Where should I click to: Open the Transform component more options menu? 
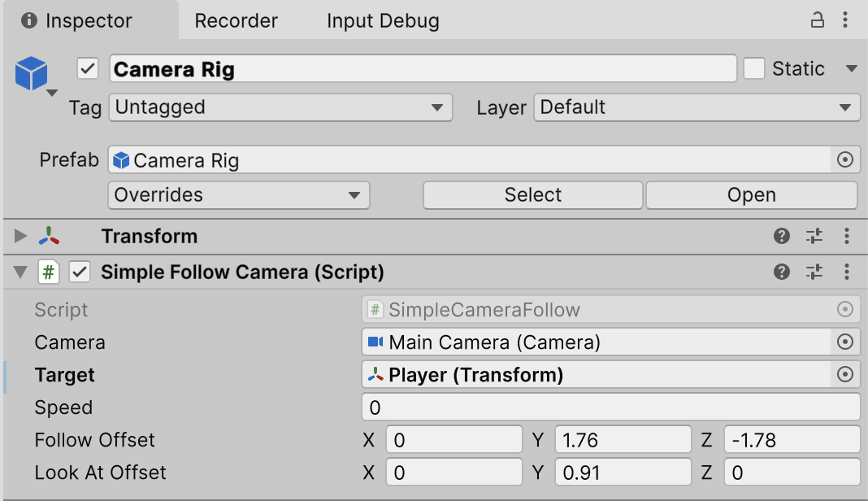[x=847, y=237]
